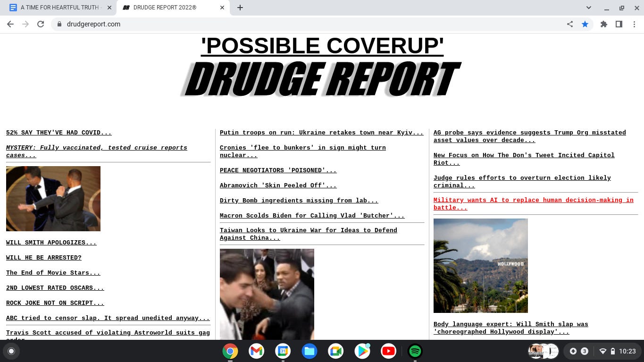Reload the Drudge Report page

(x=41, y=24)
